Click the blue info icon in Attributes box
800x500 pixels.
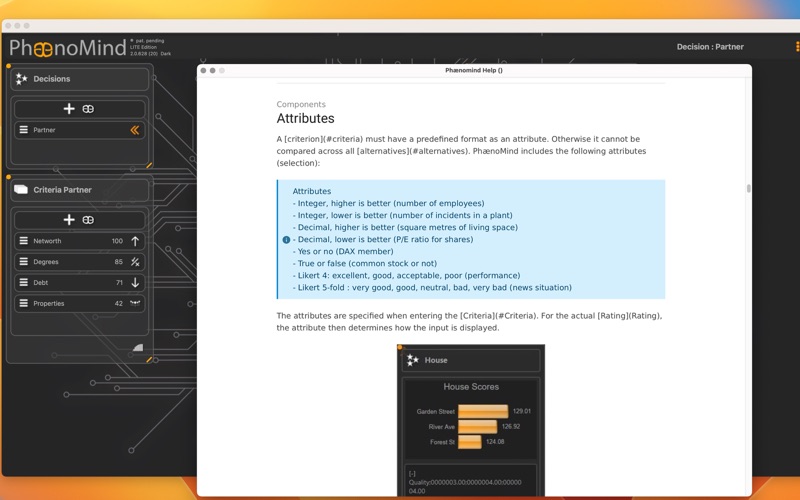(x=286, y=240)
